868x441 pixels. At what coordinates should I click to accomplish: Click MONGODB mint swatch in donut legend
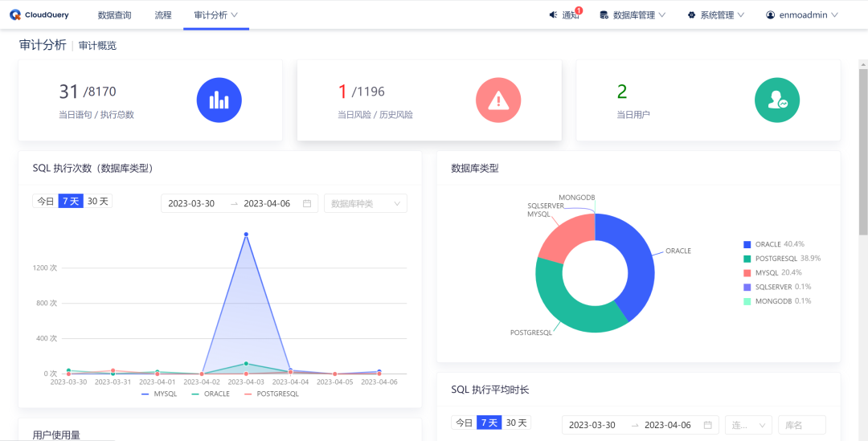click(747, 301)
